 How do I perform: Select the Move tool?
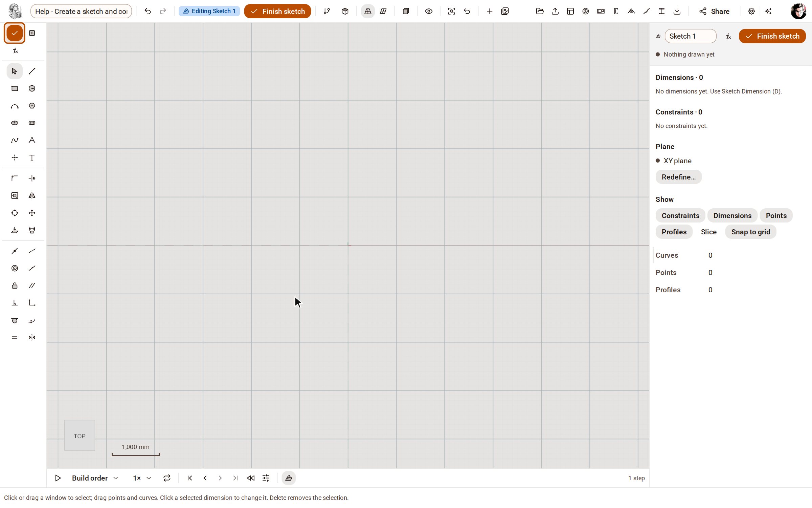32,213
